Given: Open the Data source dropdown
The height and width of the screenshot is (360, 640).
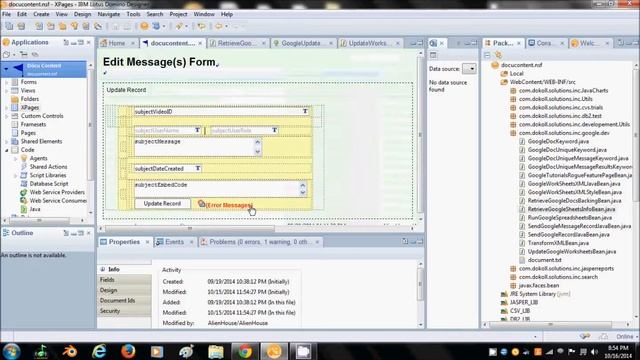Looking at the screenshot, I should [x=470, y=69].
